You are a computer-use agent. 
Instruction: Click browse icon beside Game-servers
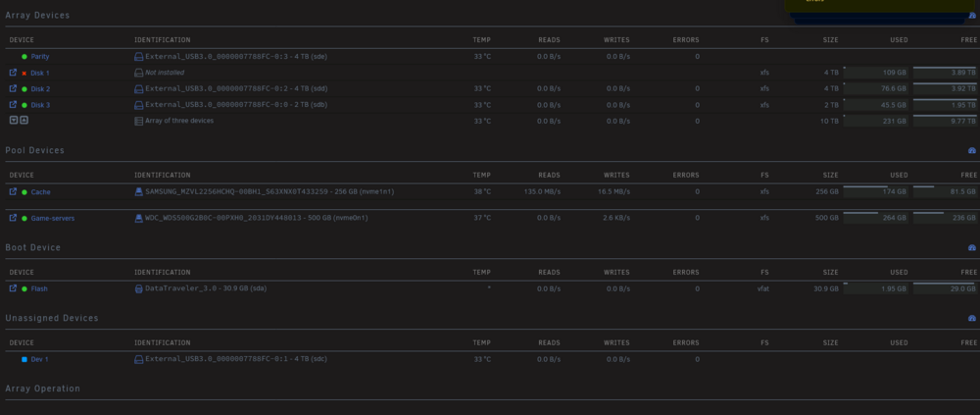coord(13,218)
